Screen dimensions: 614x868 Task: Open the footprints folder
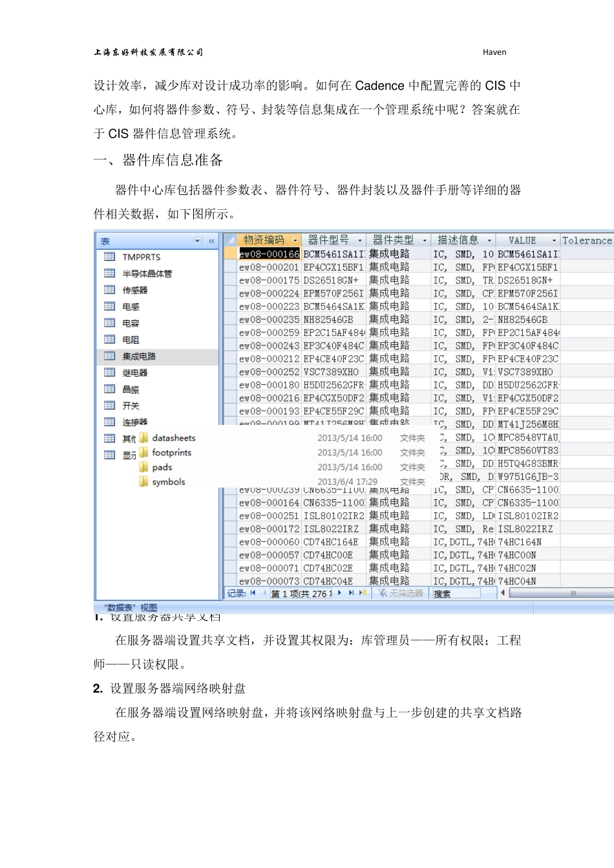171,453
